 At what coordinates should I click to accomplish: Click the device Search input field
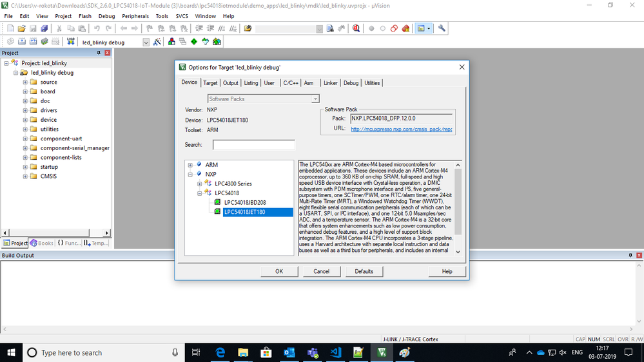pos(254,145)
